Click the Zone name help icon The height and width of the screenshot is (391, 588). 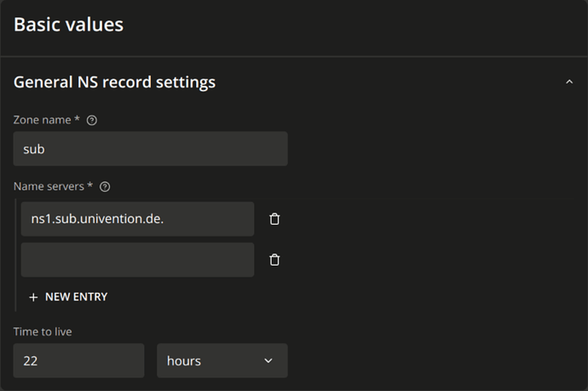coord(92,120)
